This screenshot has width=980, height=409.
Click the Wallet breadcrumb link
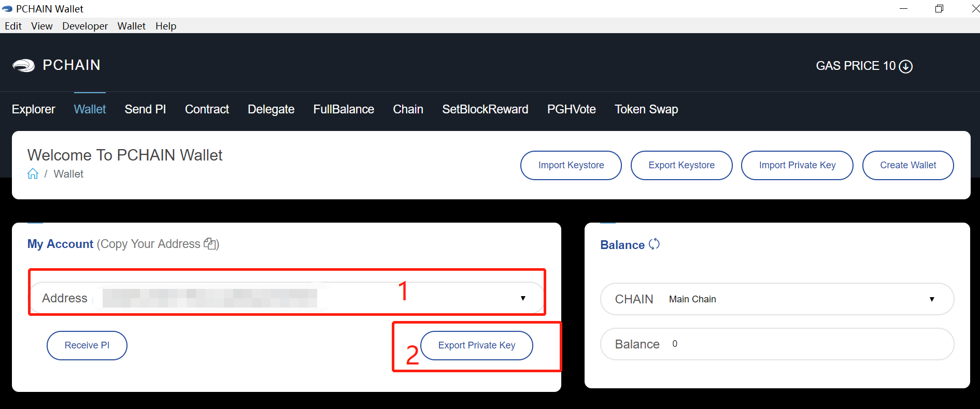point(68,174)
